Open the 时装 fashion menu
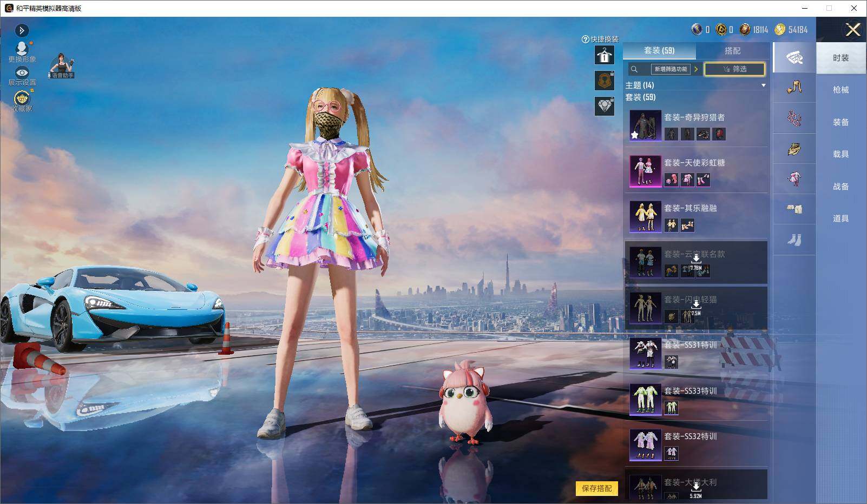Viewport: 867px width, 504px height. (840, 58)
